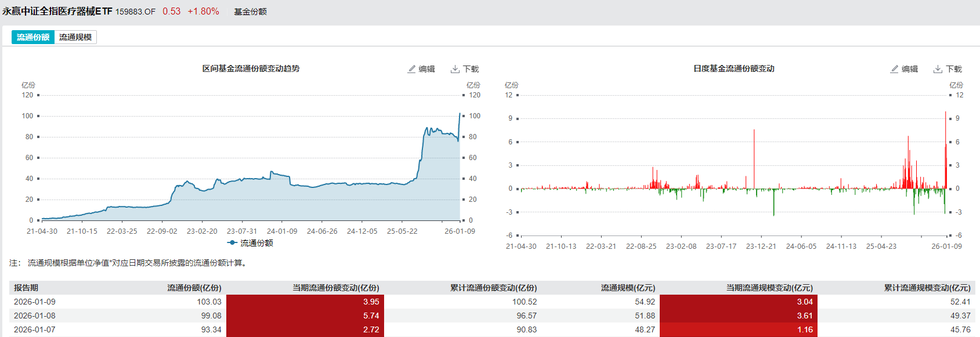Click fund name 永赢中证全指医疗器械ETF
This screenshot has height=337, width=980.
[x=57, y=12]
